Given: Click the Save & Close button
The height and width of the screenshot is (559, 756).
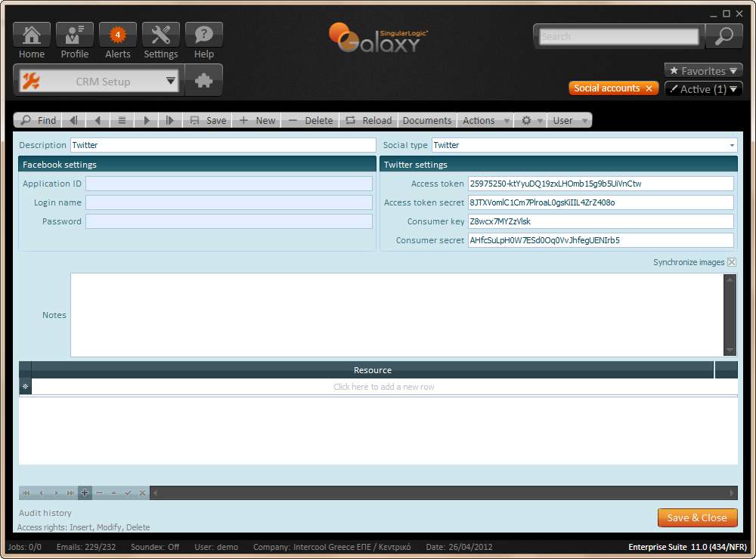Looking at the screenshot, I should (697, 517).
